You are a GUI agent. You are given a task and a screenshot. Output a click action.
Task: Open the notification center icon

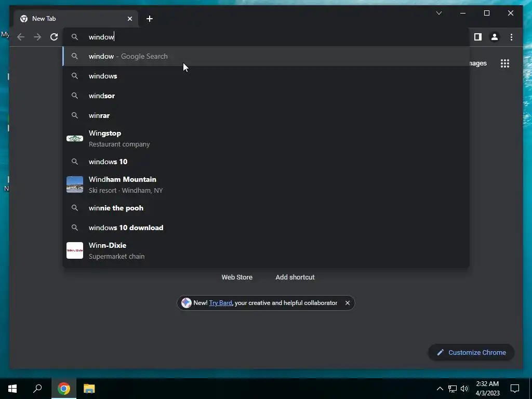pyautogui.click(x=515, y=389)
